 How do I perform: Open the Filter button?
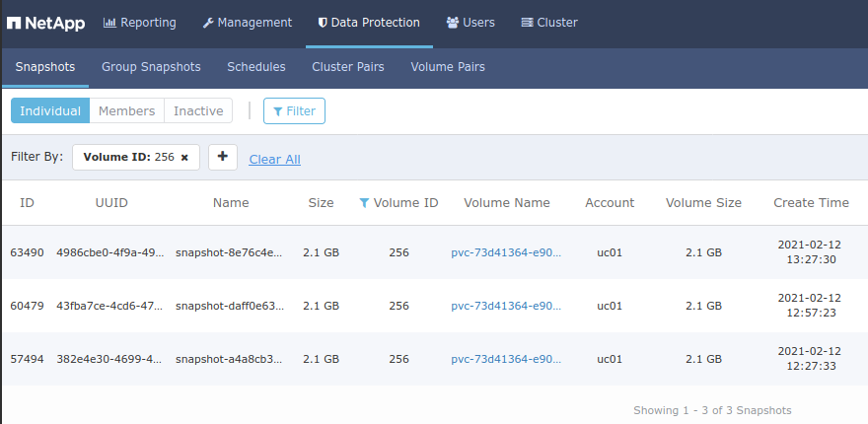coord(294,110)
